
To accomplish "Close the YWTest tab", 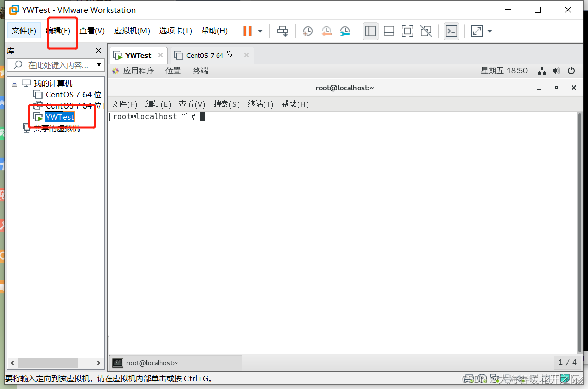I will [x=160, y=55].
